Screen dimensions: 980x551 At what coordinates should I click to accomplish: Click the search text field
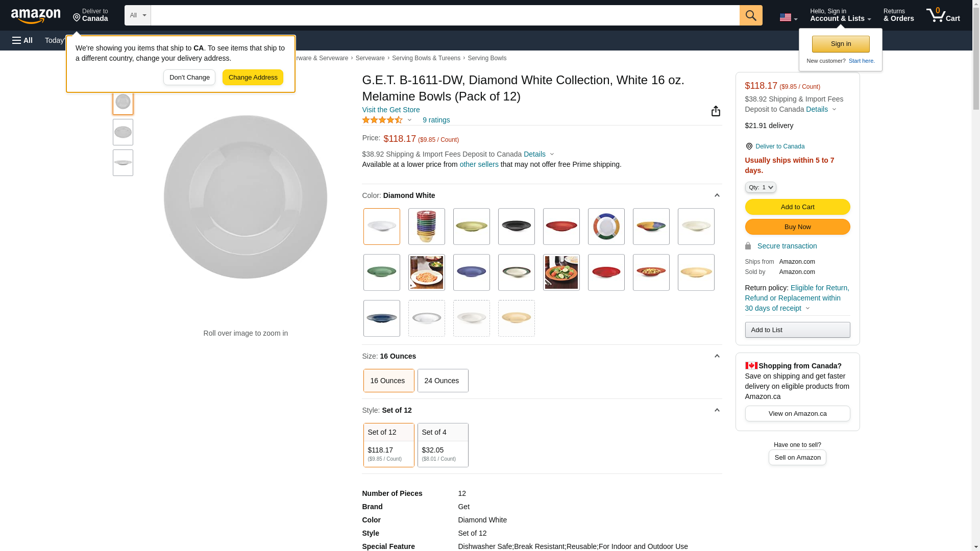tap(445, 15)
